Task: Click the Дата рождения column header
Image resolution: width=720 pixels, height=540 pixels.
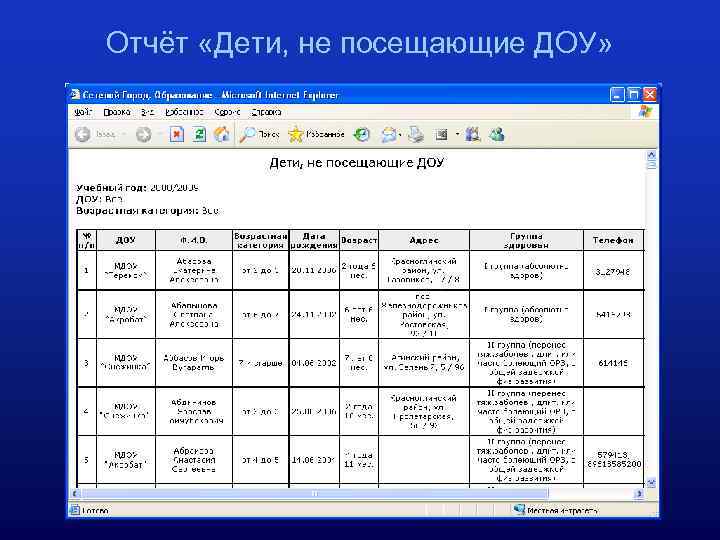Action: coord(314,240)
